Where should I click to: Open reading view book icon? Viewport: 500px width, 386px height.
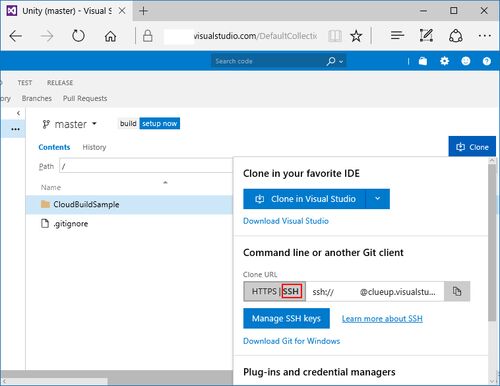pyautogui.click(x=335, y=36)
